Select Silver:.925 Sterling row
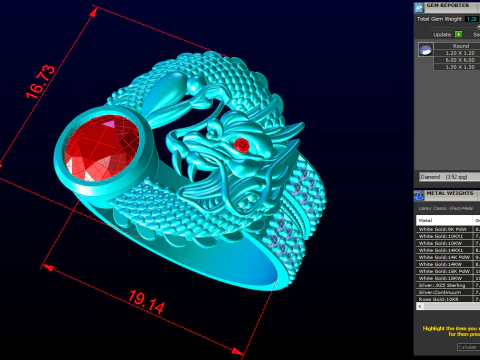The height and width of the screenshot is (360, 480). [x=448, y=285]
